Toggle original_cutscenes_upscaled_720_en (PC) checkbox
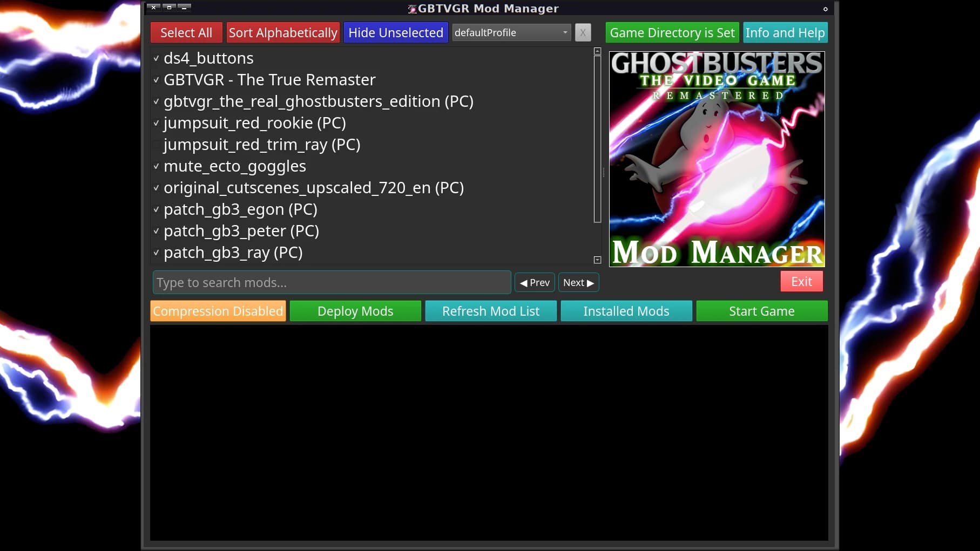980x551 pixels. click(x=156, y=188)
